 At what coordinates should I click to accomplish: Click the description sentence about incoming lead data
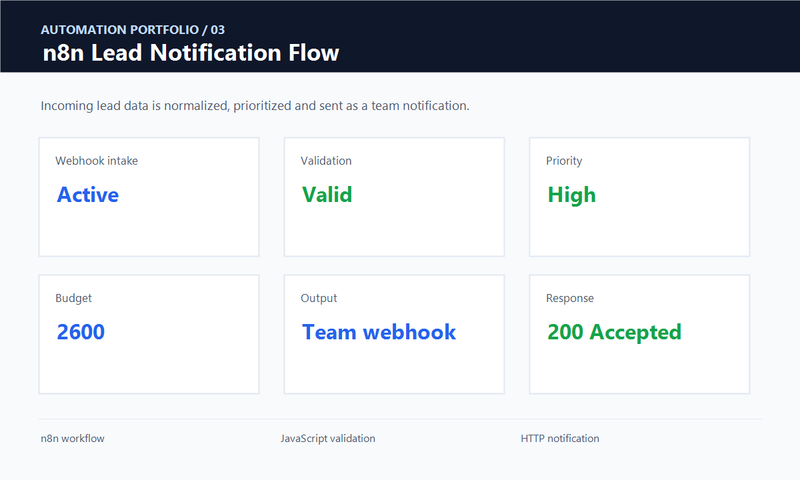pos(255,106)
